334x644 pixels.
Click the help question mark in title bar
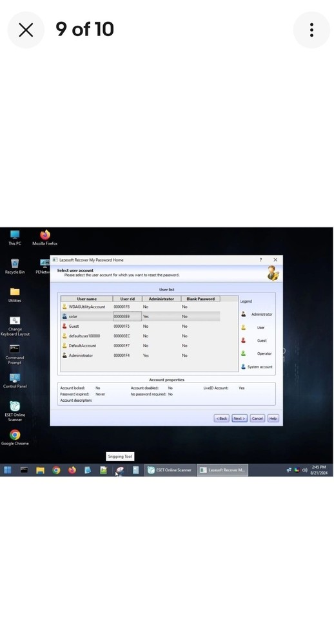pos(260,260)
